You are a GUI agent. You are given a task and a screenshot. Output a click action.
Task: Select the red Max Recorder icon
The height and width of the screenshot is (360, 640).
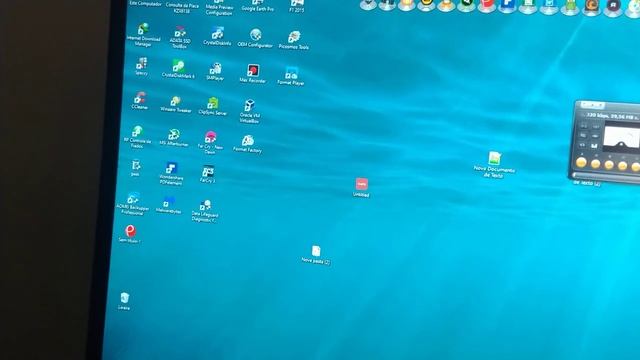click(x=253, y=70)
